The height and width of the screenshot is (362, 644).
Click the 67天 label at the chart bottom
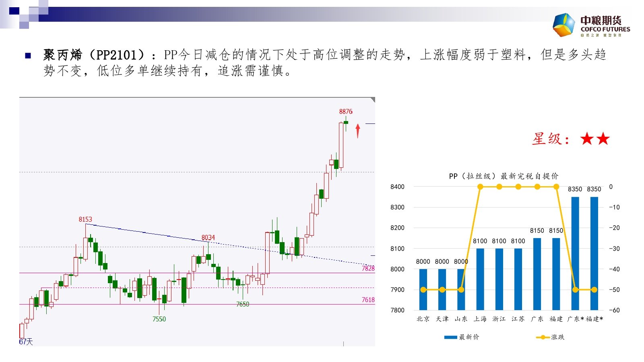click(x=26, y=341)
